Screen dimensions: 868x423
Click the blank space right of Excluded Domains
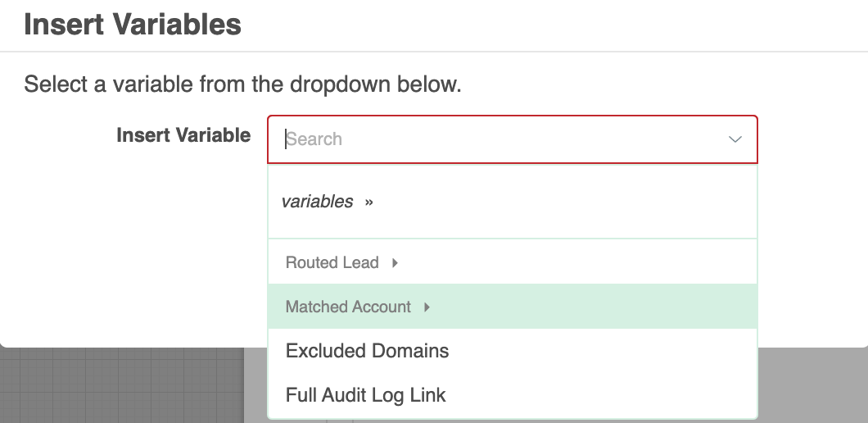603,351
